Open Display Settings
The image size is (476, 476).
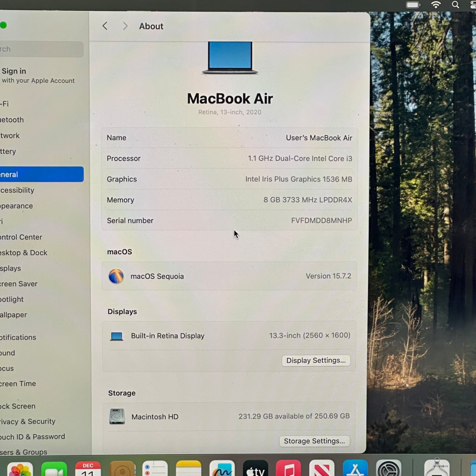[x=316, y=360]
